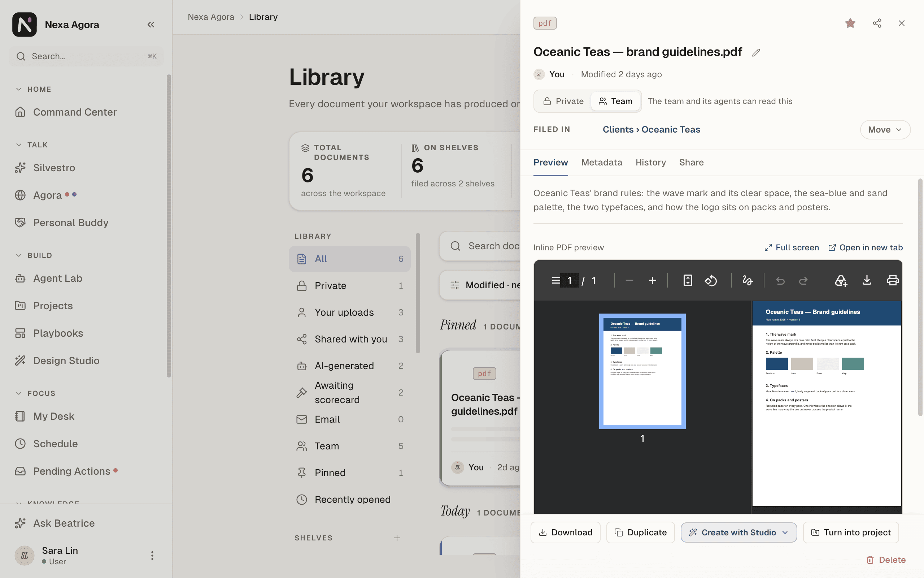Select the page 1 PDF thumbnail
This screenshot has width=924, height=578.
(x=642, y=371)
